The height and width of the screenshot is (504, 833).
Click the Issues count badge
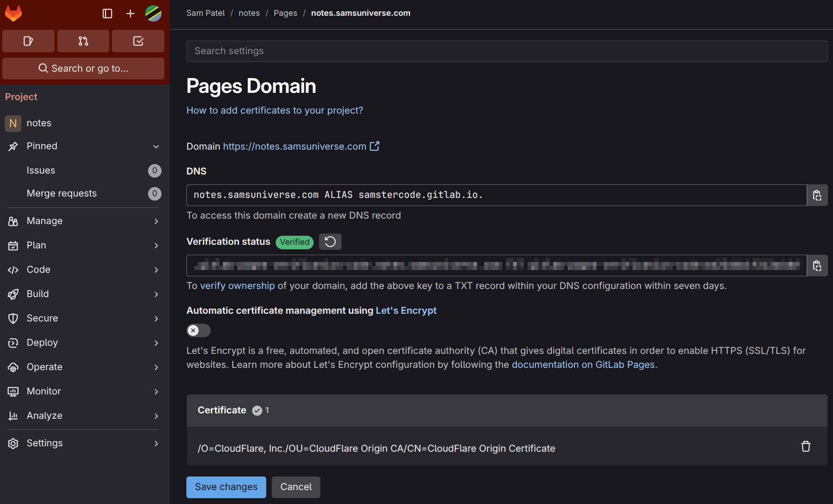[155, 170]
